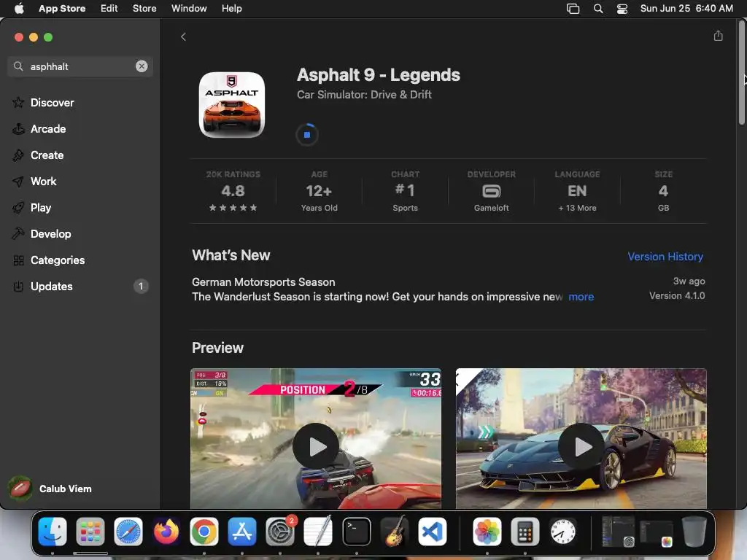Click the #1 Sports chart rank
Screen dimensions: 747x560
405,191
